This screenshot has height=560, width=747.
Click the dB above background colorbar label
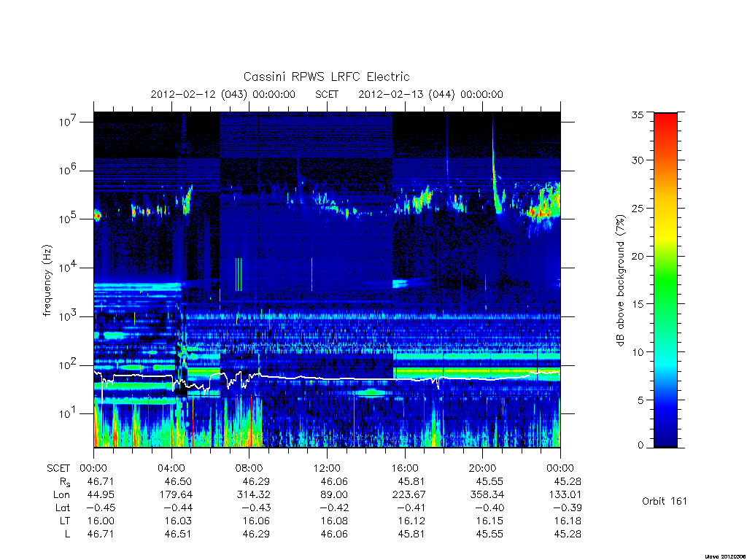620,281
